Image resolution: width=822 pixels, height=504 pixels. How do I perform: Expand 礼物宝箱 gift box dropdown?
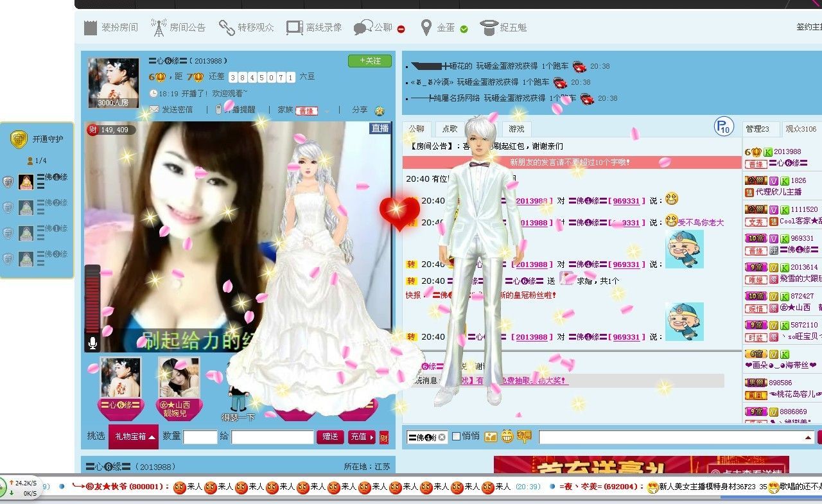click(x=134, y=437)
